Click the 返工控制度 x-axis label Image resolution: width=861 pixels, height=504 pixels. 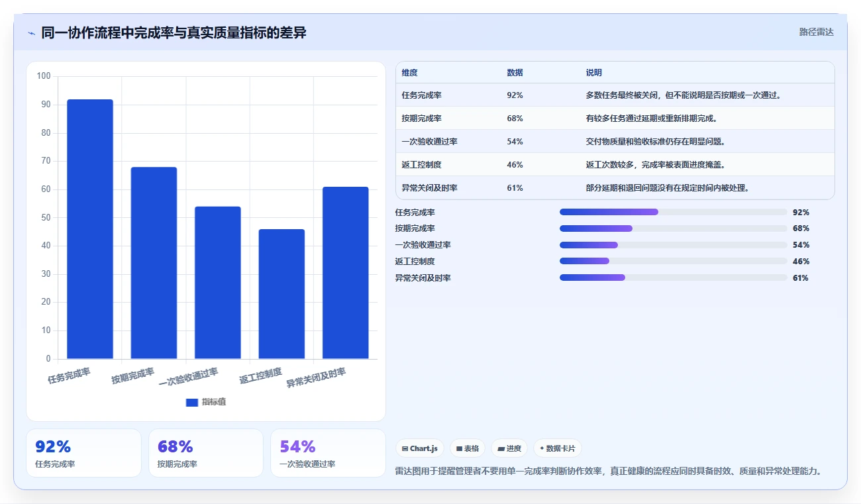click(260, 376)
